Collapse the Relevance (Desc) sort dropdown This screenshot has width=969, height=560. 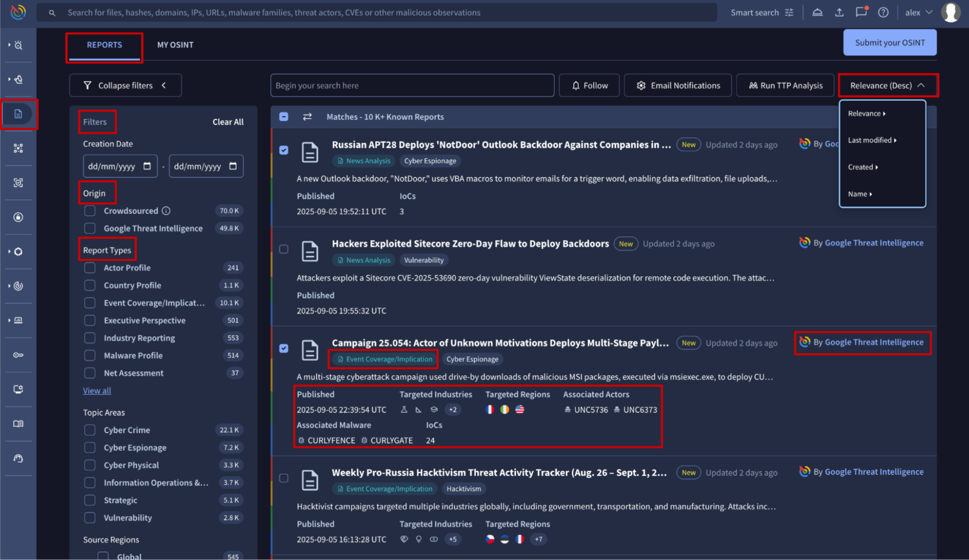tap(888, 86)
